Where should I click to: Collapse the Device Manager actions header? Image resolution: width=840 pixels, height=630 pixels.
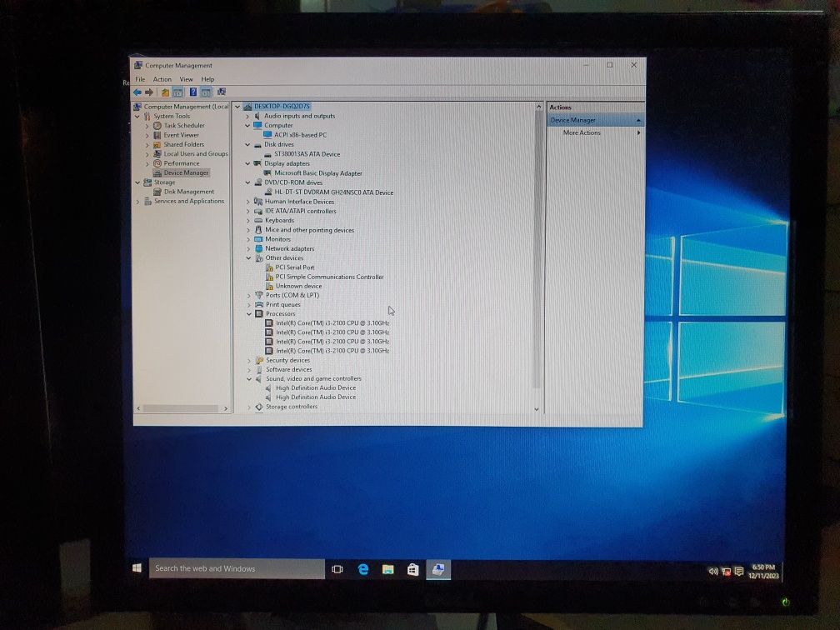(638, 121)
